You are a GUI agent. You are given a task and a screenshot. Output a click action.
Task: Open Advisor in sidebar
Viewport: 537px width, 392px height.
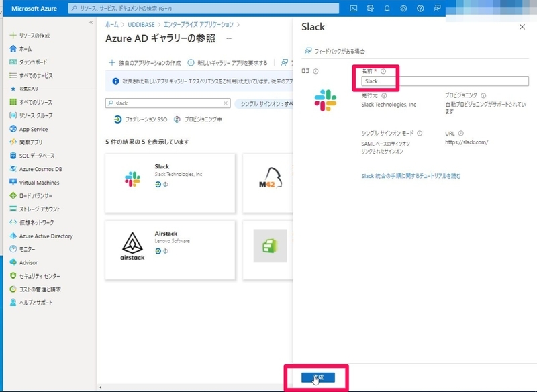[x=23, y=262]
